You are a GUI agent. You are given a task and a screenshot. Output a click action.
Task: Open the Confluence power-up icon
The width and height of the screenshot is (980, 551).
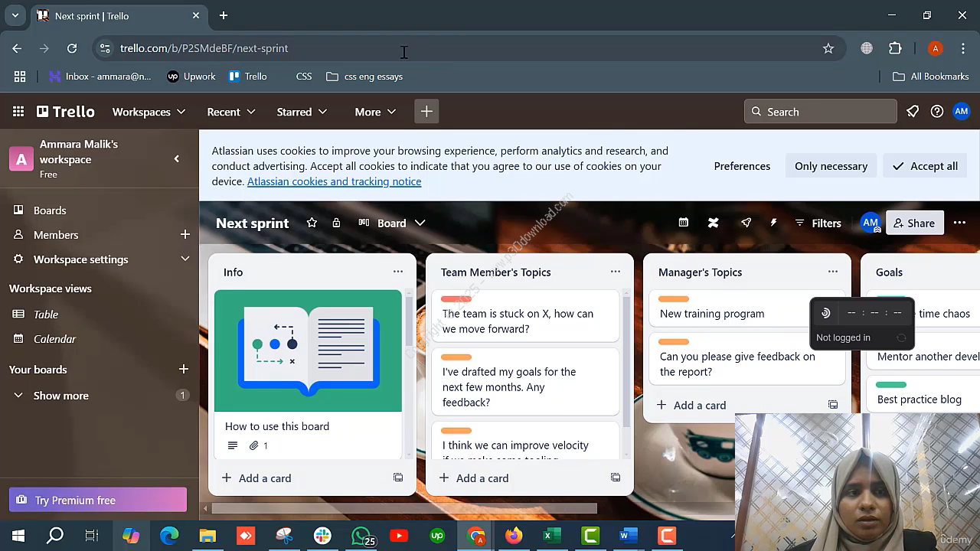(714, 223)
